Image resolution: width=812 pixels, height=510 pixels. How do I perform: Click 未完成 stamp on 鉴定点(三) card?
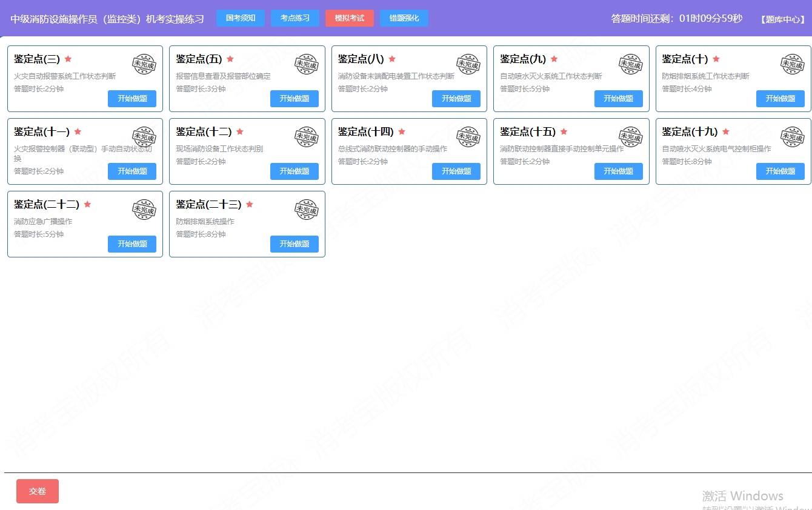coord(144,64)
